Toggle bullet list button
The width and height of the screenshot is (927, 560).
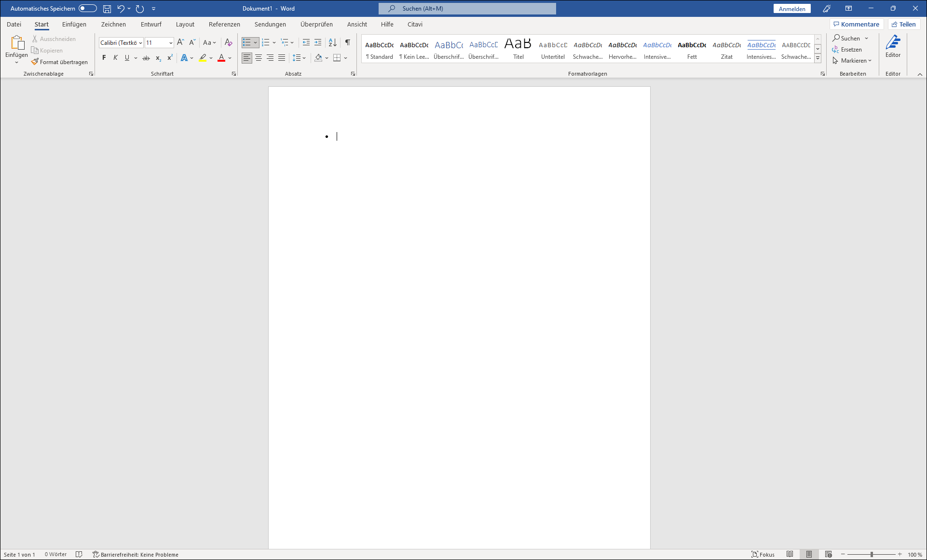click(x=246, y=42)
